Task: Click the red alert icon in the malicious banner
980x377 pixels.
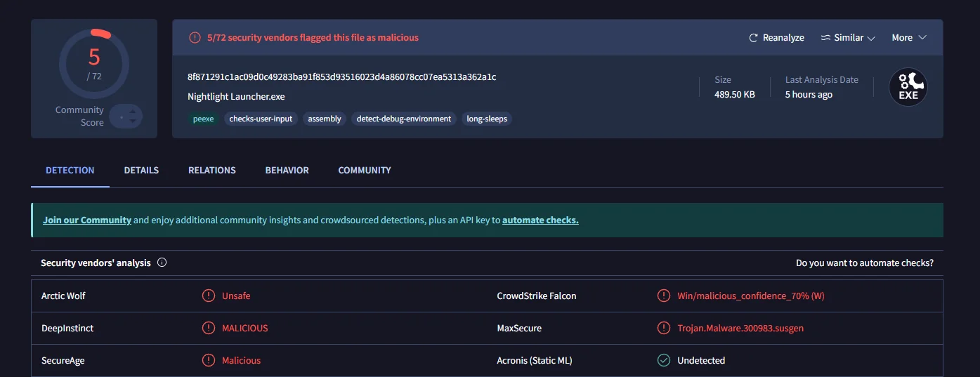Action: 195,38
